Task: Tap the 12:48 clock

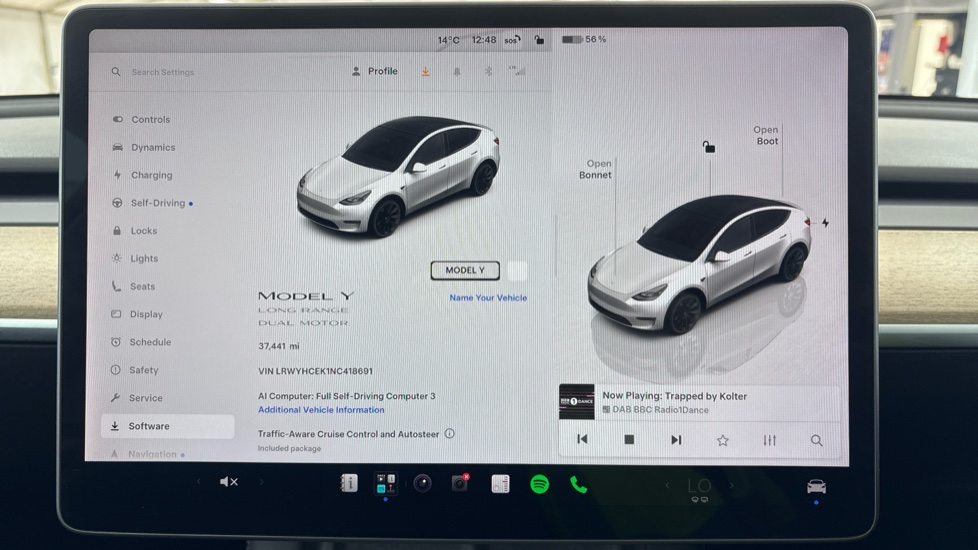Action: click(x=484, y=40)
